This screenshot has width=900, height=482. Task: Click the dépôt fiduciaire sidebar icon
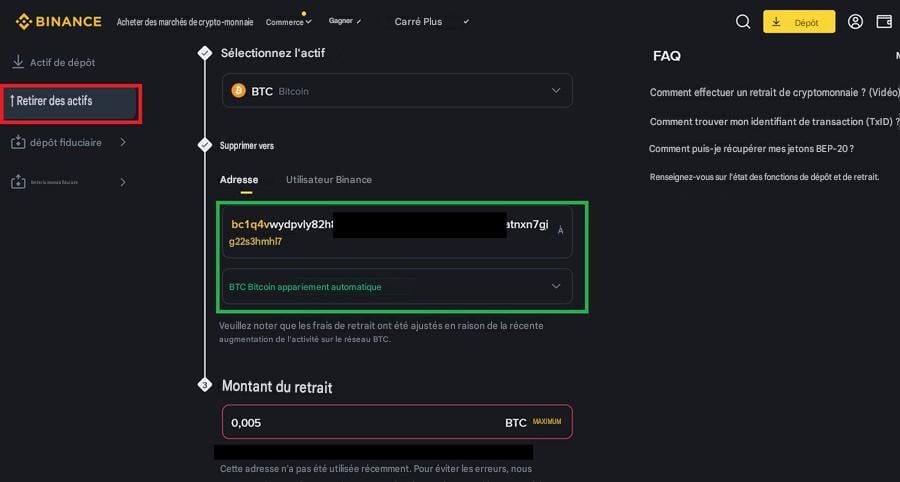[x=18, y=142]
